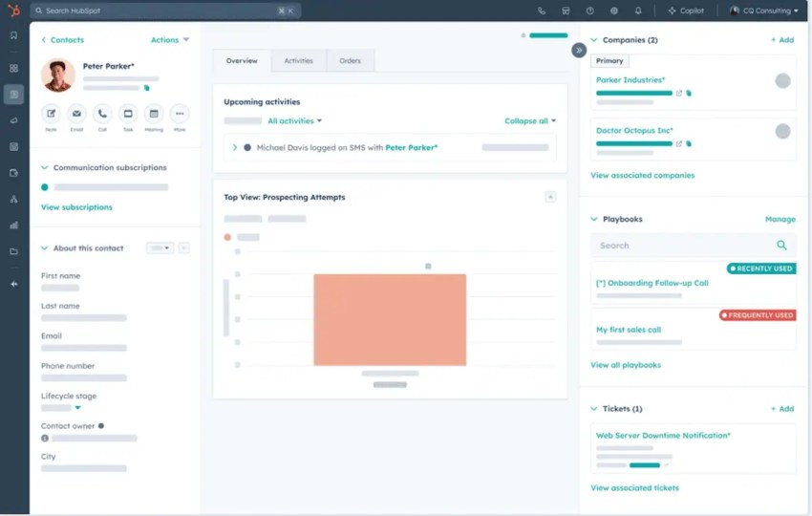Click View associated tickets link
This screenshot has height=516, width=812.
coord(634,487)
